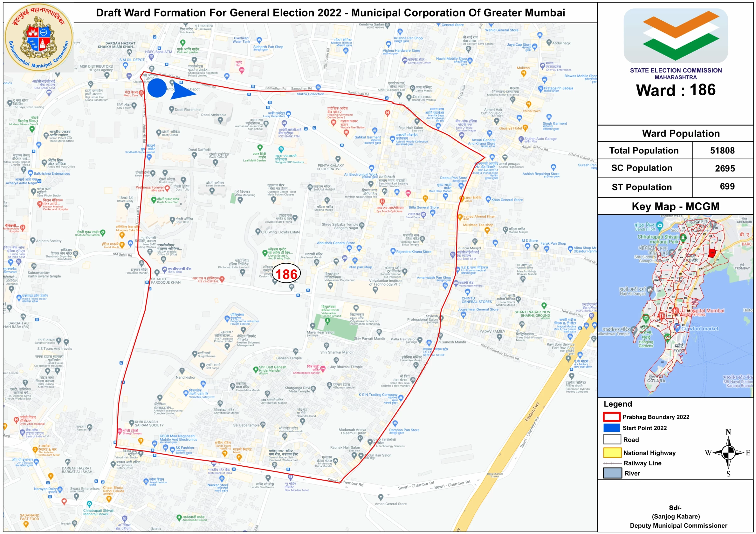Click the Dosti Acres Club green marker
The width and height of the screenshot is (756, 534).
[x=154, y=200]
